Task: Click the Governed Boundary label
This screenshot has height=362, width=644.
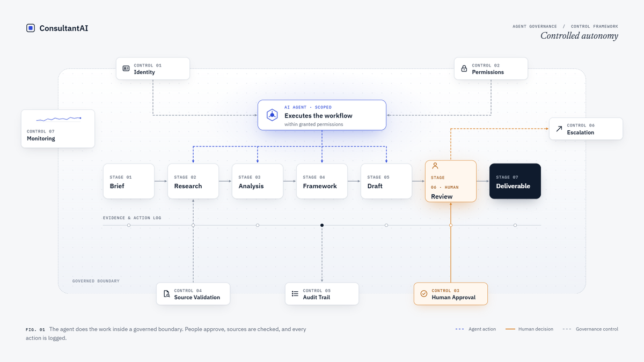Action: 96,281
